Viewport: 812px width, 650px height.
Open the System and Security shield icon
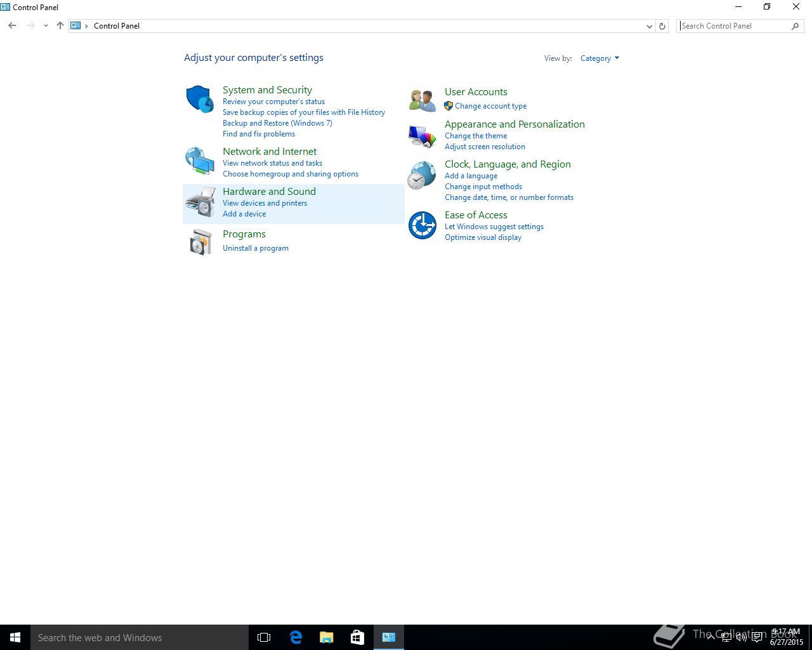200,100
